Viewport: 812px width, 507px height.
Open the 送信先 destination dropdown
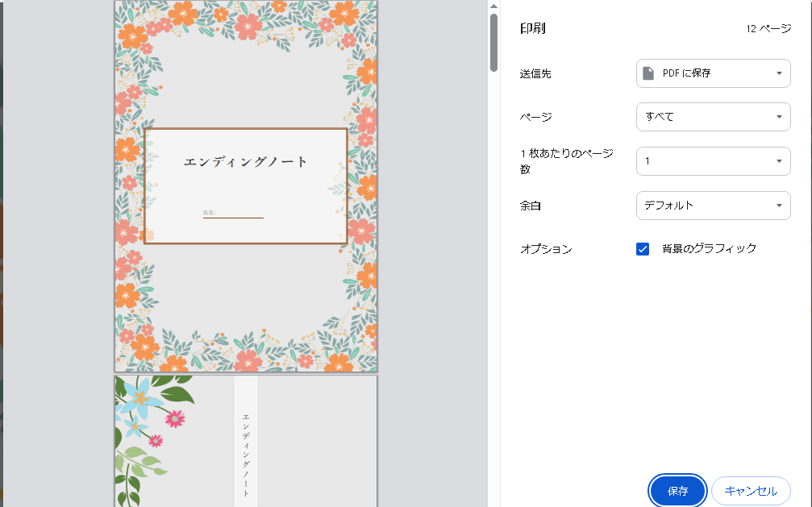[713, 73]
